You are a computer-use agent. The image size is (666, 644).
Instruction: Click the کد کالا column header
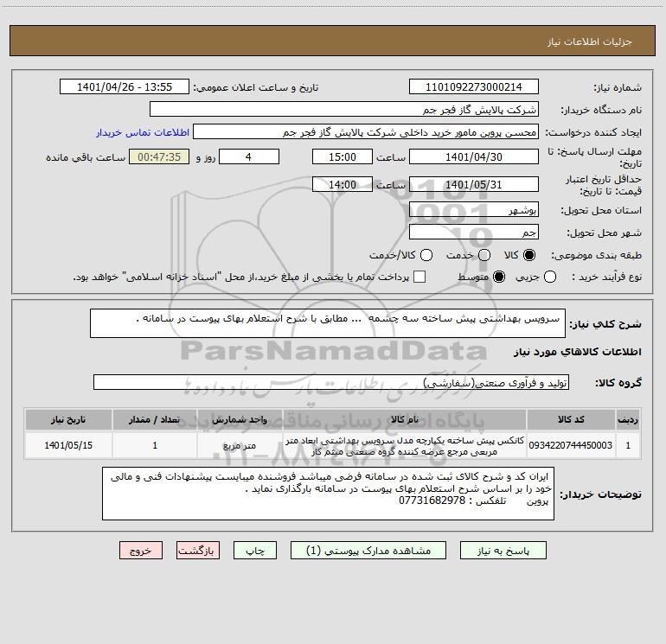[x=571, y=419]
